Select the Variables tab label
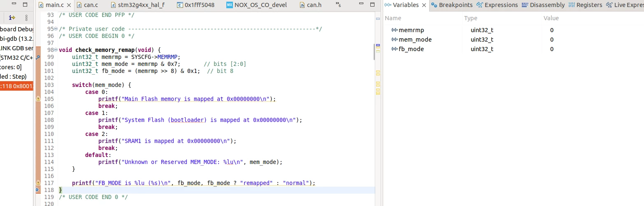The image size is (644, 206). pyautogui.click(x=406, y=5)
